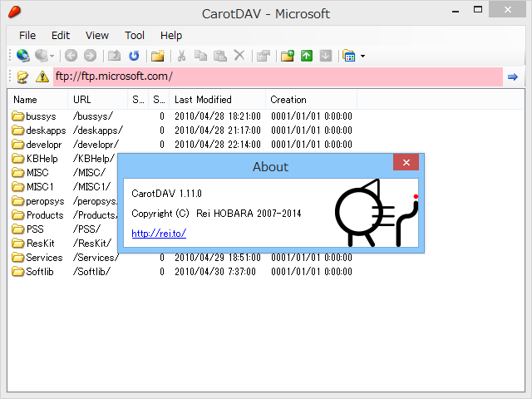Select the MISC1 folder row
The height and width of the screenshot is (399, 532).
[x=32, y=187]
